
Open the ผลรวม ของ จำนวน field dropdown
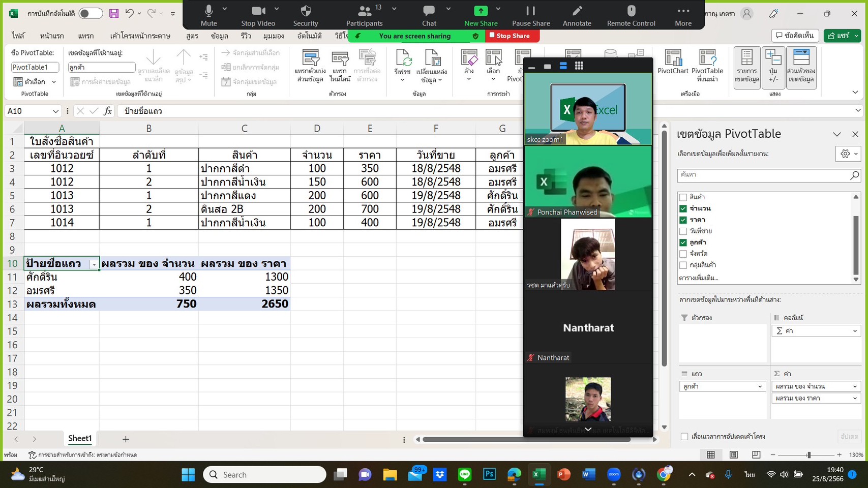855,387
